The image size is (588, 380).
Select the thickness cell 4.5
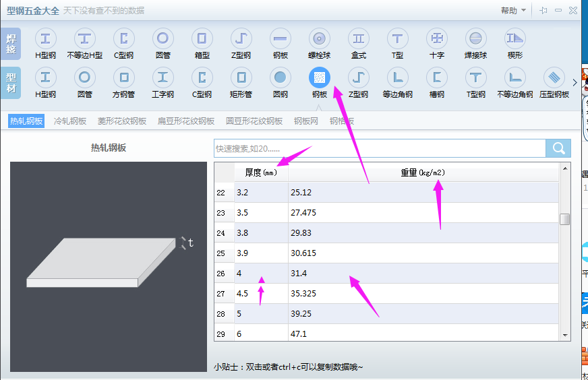click(262, 294)
